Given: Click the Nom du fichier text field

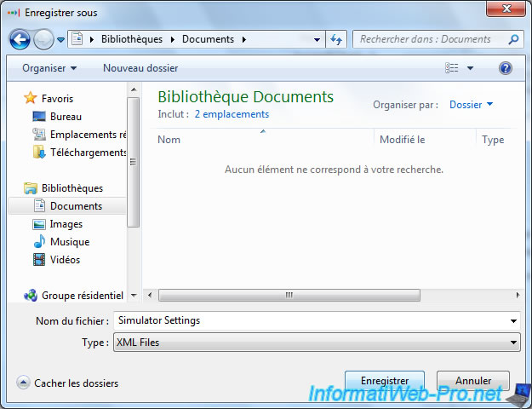Looking at the screenshot, I should point(311,321).
